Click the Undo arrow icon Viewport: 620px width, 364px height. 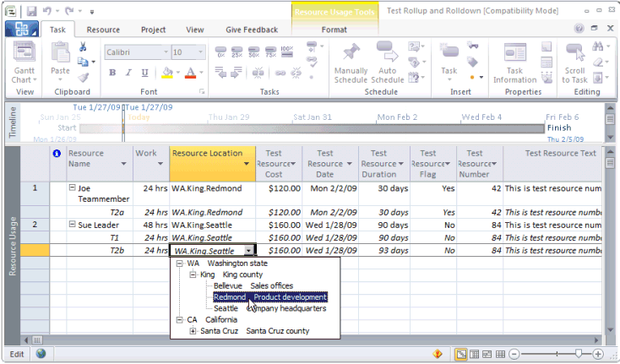tap(47, 11)
